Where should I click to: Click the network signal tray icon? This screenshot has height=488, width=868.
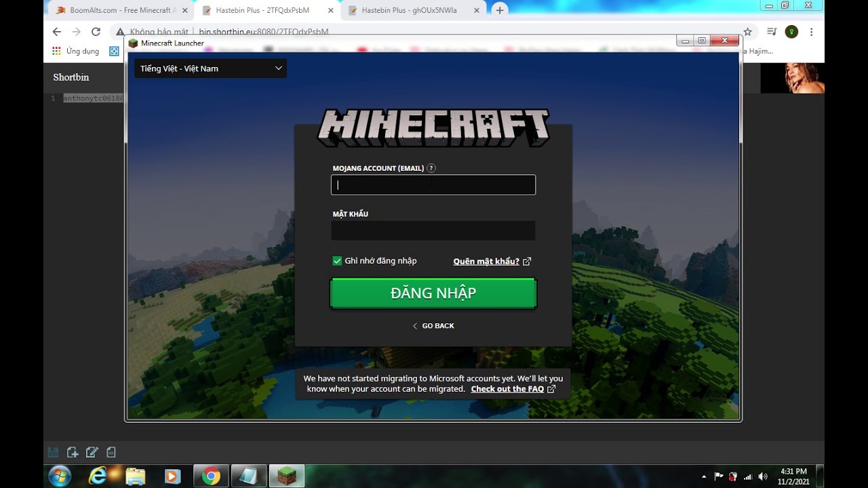[748, 476]
